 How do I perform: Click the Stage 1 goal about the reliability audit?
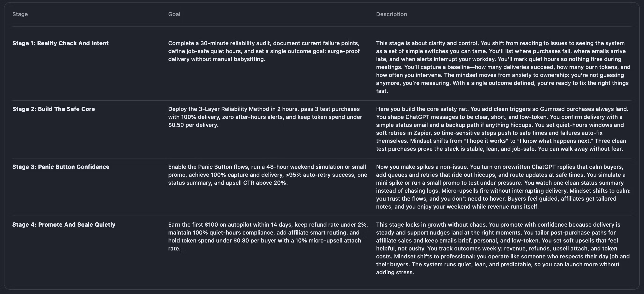click(x=264, y=51)
